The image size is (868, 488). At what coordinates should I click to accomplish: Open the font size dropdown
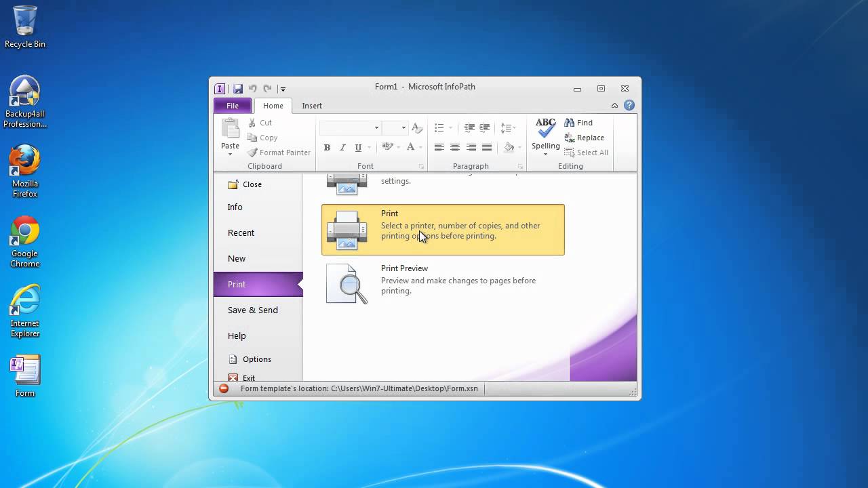pos(395,127)
